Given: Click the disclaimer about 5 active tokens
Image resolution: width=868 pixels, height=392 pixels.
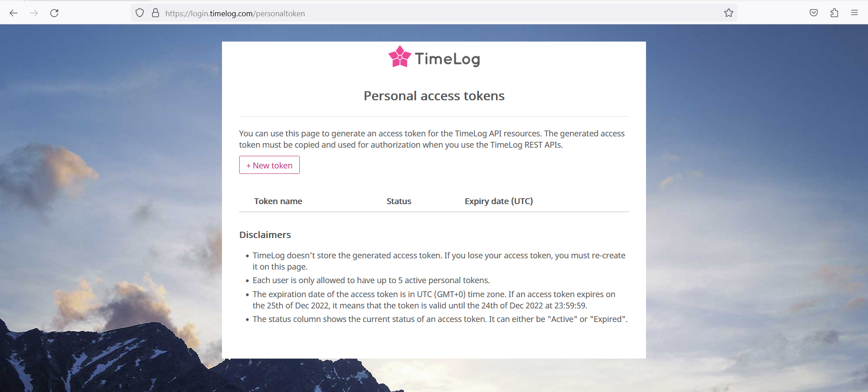Looking at the screenshot, I should (x=371, y=280).
